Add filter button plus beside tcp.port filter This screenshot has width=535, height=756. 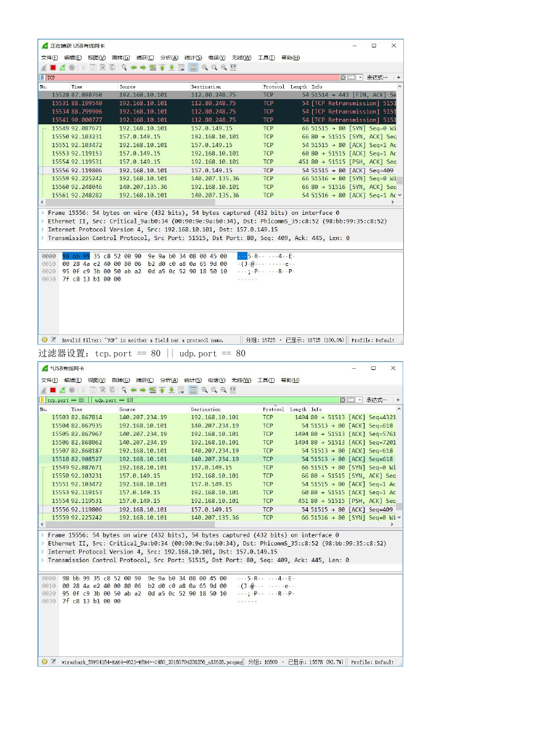point(398,400)
